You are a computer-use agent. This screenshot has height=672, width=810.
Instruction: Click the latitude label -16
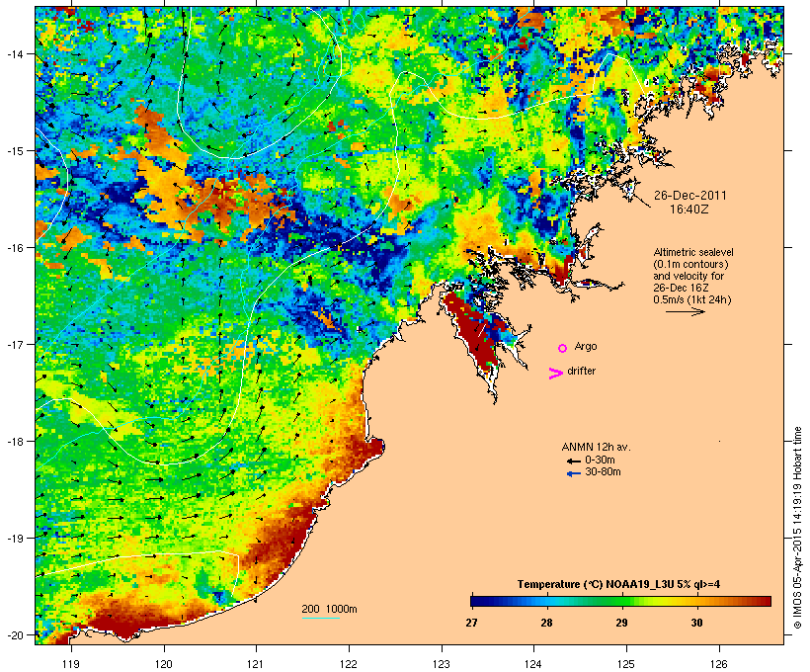point(14,248)
